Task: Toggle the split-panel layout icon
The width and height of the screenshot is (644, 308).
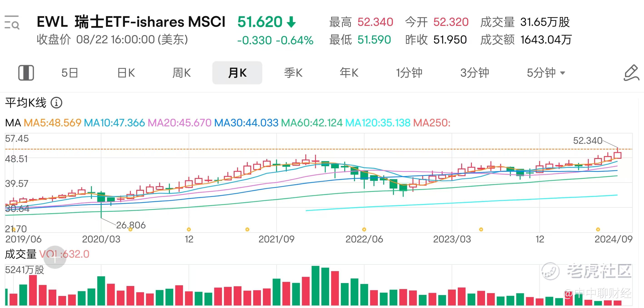Action: point(26,73)
